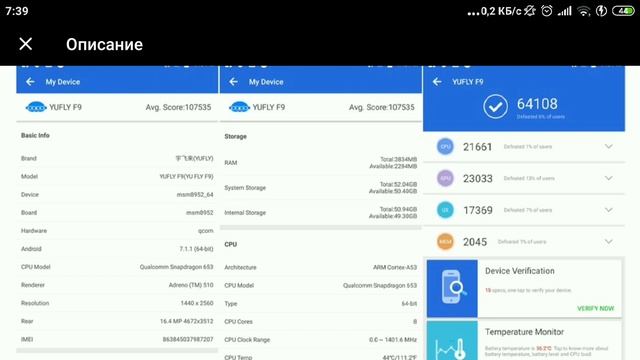The height and width of the screenshot is (360, 640).
Task: Open the Device Verification phone icon
Action: point(452,288)
